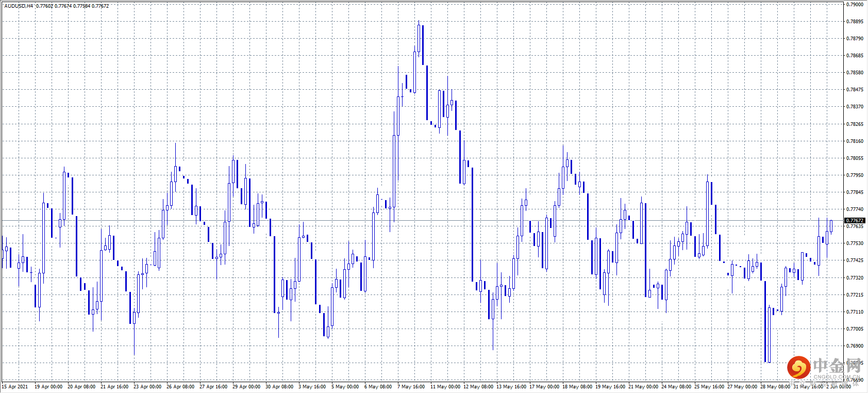Select the 25 May 16:00 time axis label
The image size is (868, 393).
coord(709,387)
